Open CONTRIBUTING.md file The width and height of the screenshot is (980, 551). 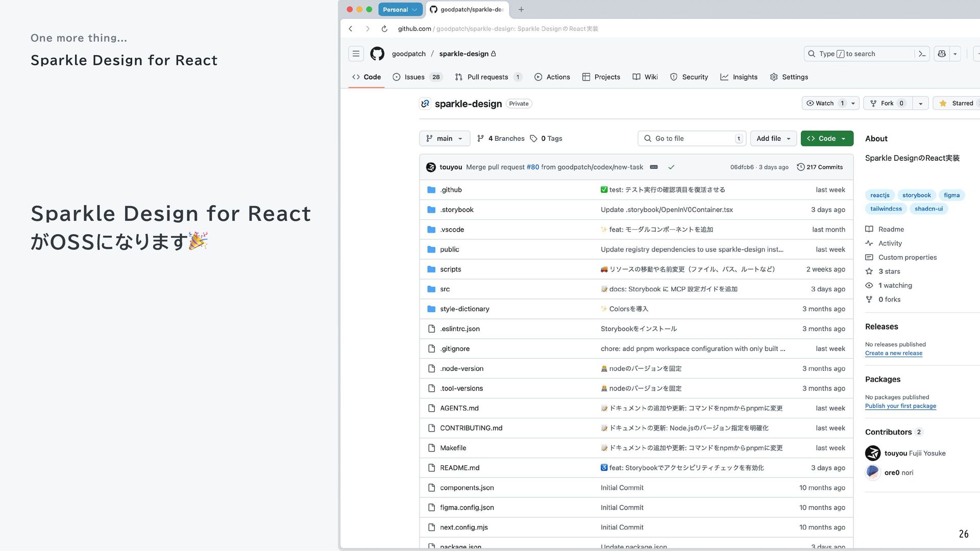[471, 428]
